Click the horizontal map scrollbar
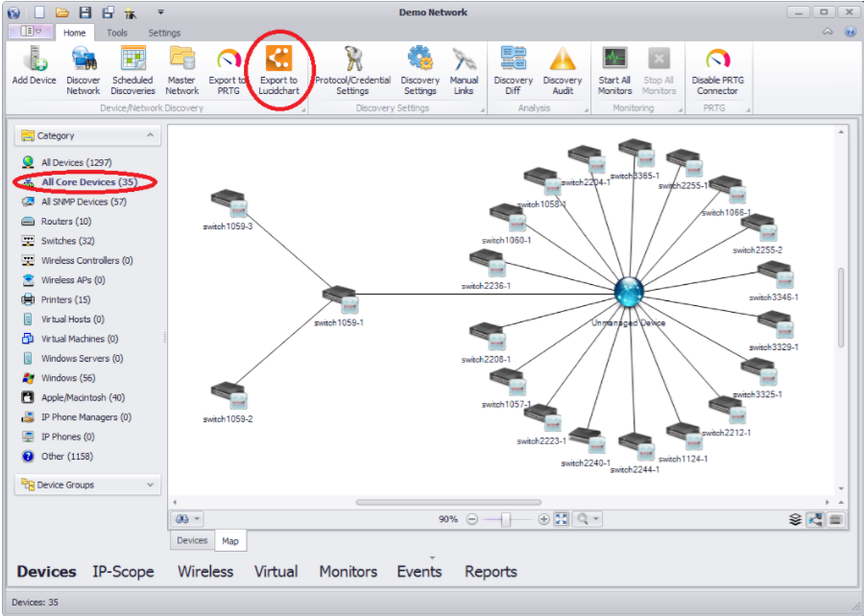 (x=448, y=502)
